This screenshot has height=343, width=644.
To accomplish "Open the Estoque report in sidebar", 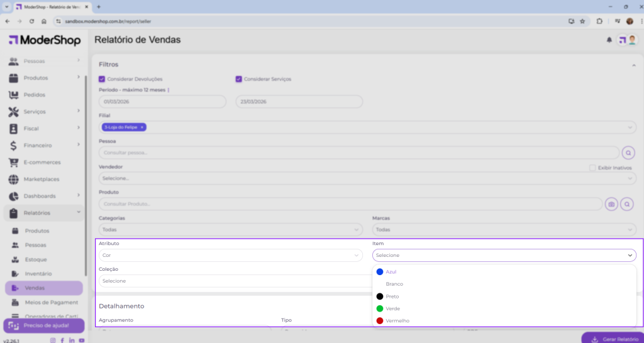I will tap(36, 259).
